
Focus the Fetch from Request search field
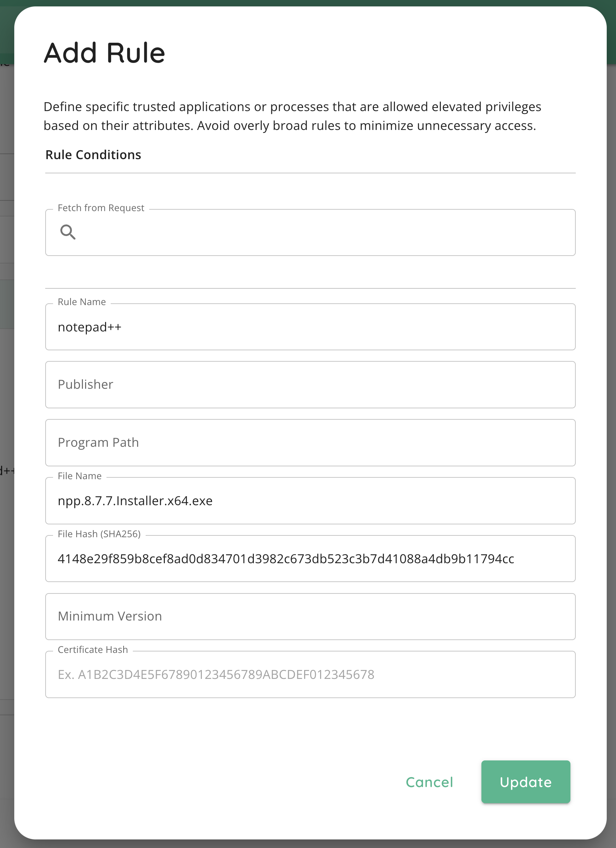pos(322,232)
